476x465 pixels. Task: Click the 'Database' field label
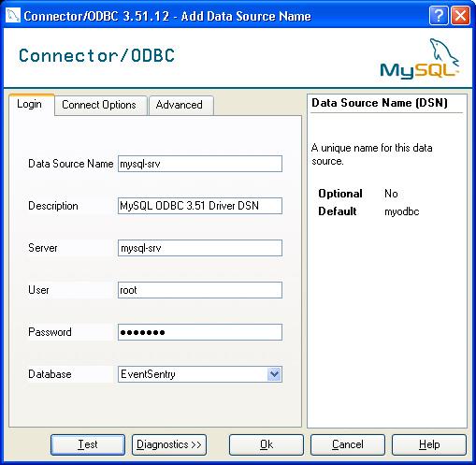click(50, 374)
